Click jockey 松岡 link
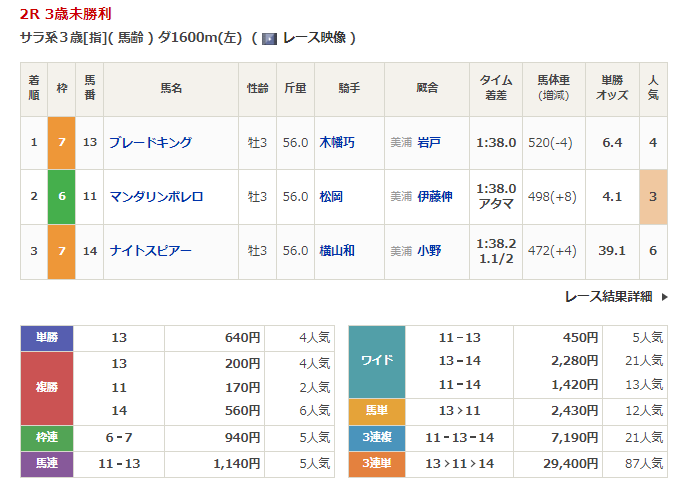 pyautogui.click(x=331, y=196)
